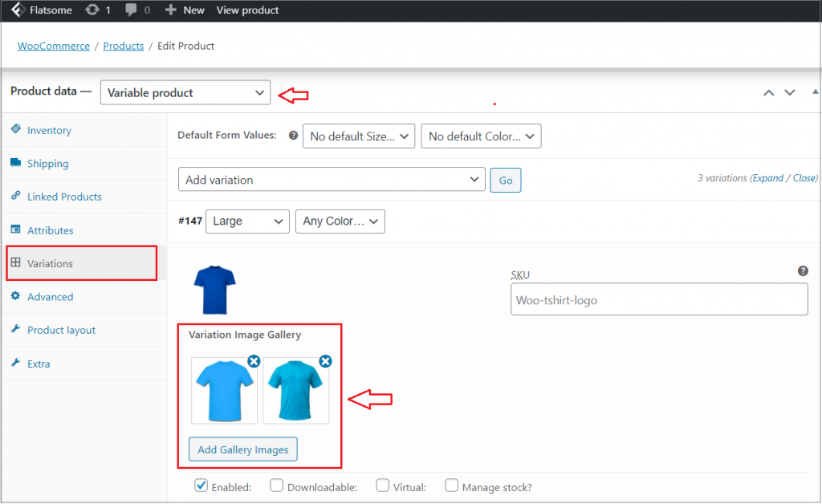This screenshot has width=822, height=504.
Task: Click the WooCommerce breadcrumb link
Action: point(54,46)
